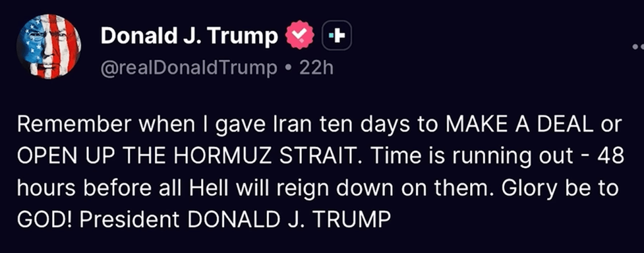Click "OPEN UP THE" in the post
Viewport: 644px width, 253px height.
click(x=76, y=157)
